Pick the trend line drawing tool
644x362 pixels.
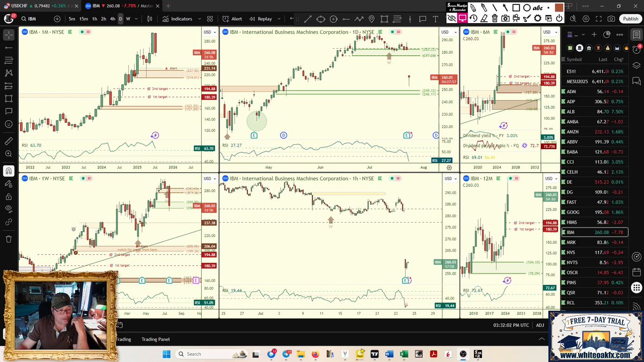click(308, 19)
